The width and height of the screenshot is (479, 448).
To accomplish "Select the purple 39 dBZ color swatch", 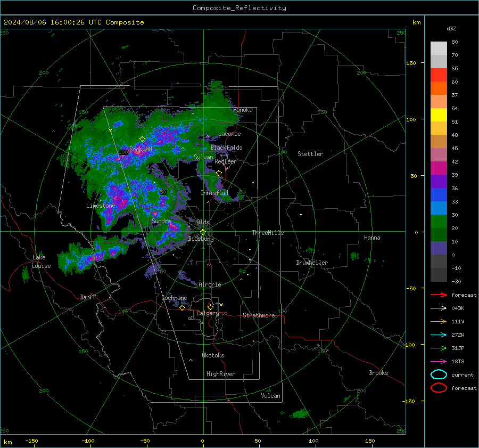I will pyautogui.click(x=439, y=181).
